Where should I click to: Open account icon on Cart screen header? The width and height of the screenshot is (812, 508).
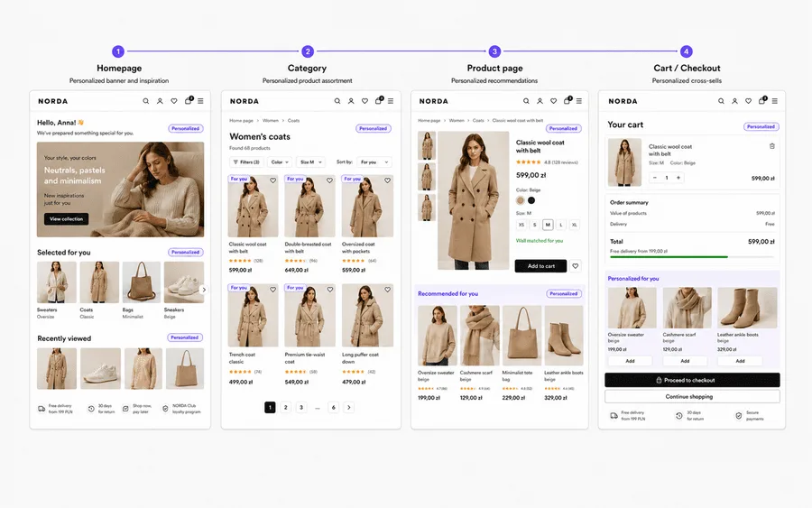click(734, 101)
